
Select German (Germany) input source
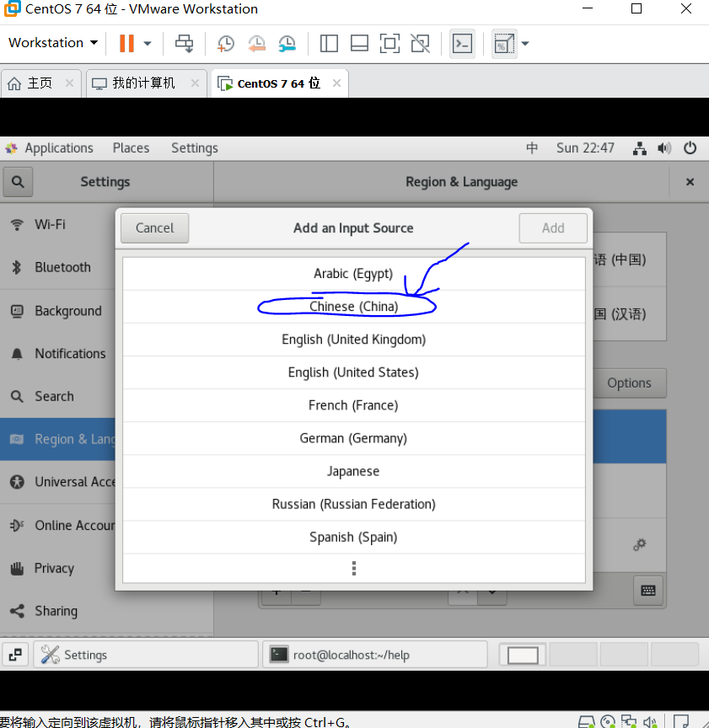[353, 439]
